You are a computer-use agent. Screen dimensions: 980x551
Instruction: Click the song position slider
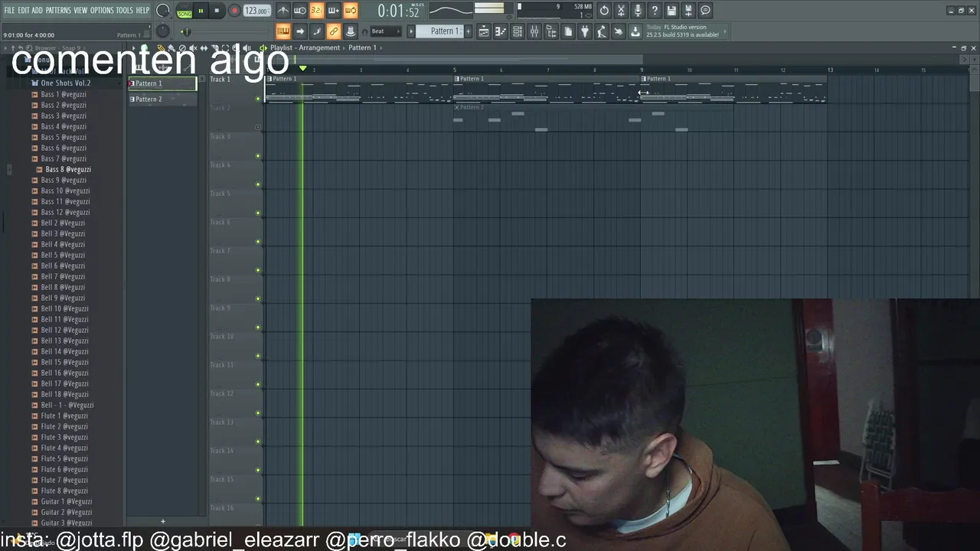point(224,31)
